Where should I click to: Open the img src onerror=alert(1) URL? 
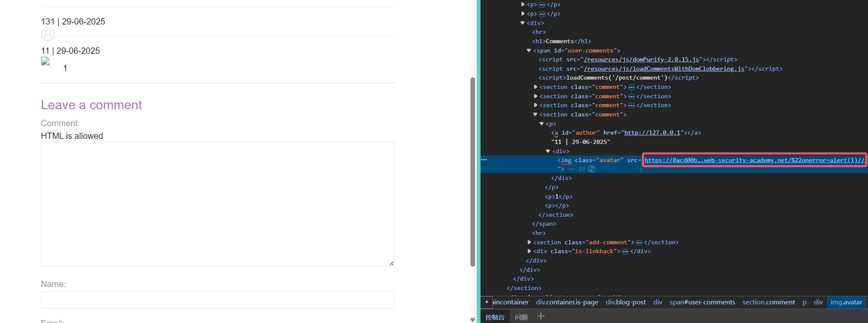click(x=755, y=160)
